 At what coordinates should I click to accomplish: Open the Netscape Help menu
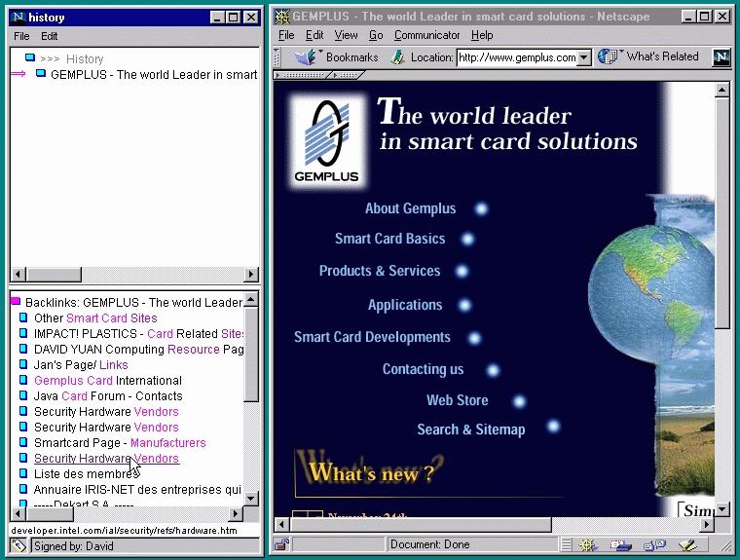click(x=482, y=35)
